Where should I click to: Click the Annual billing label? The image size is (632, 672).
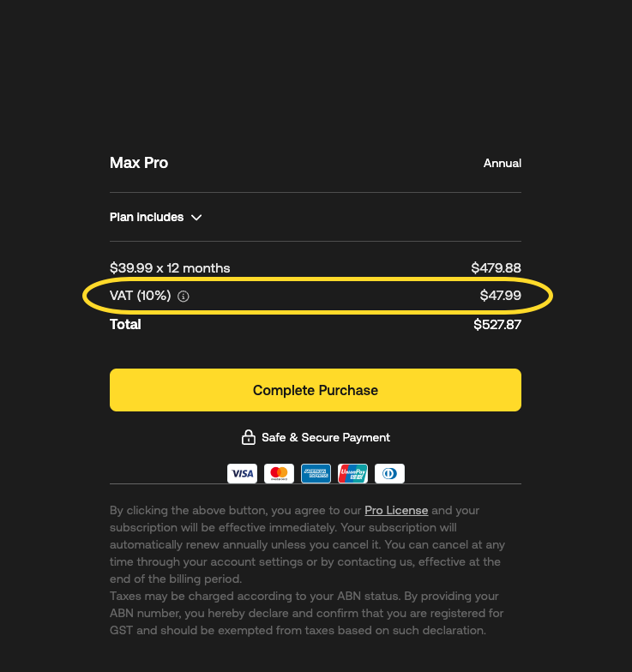[503, 163]
